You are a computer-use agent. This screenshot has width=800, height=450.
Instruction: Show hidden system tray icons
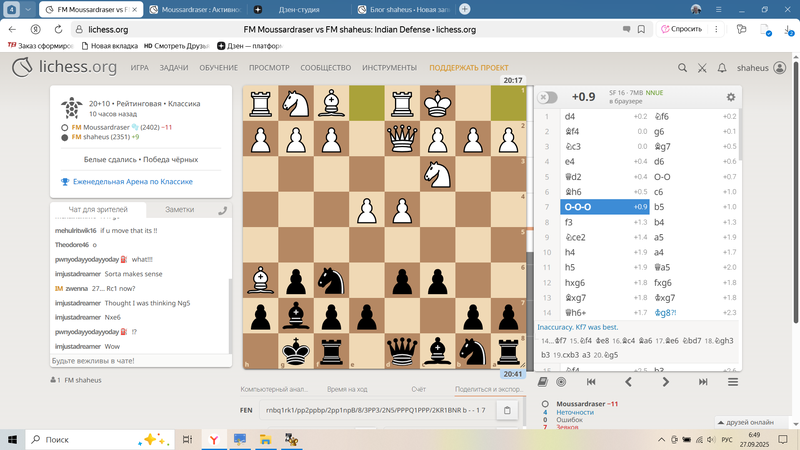[661, 439]
